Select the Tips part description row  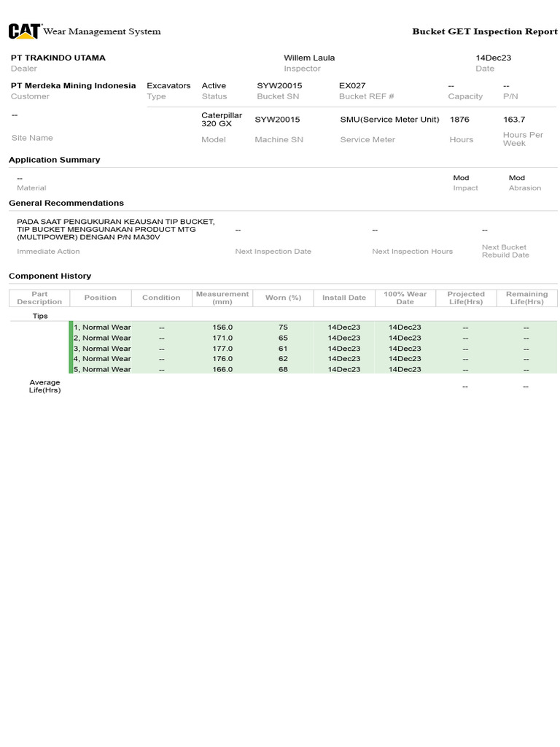coord(40,316)
